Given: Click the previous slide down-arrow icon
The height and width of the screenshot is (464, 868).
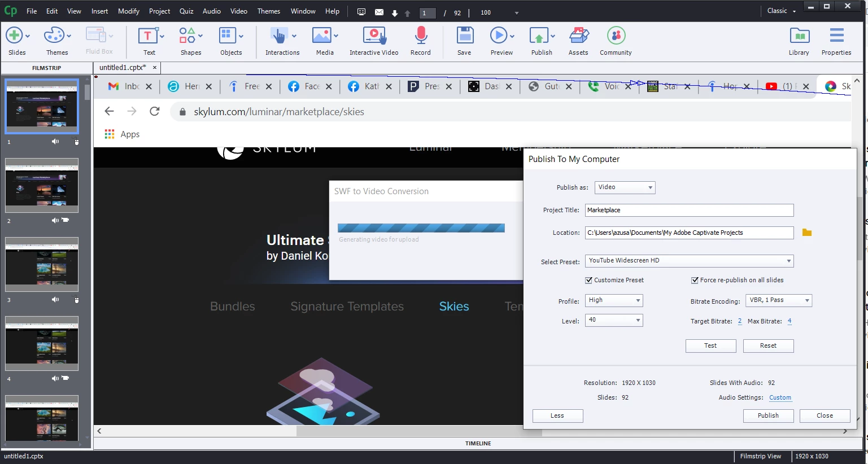Looking at the screenshot, I should 395,12.
